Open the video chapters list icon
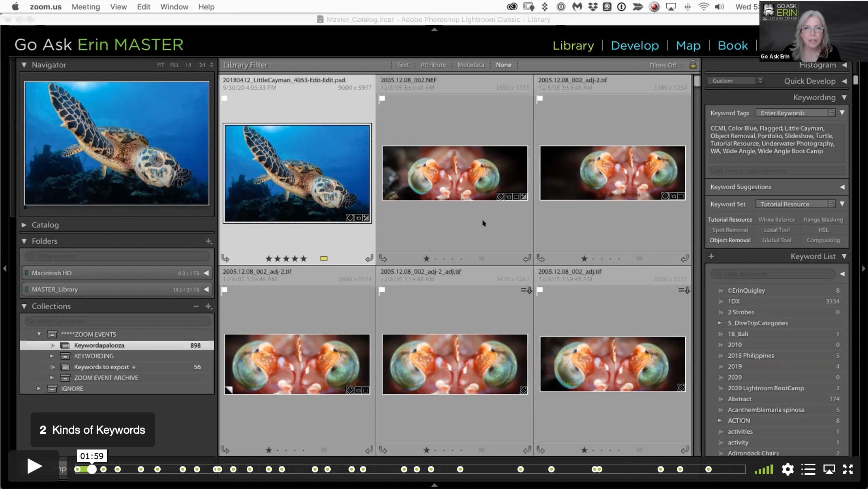The height and width of the screenshot is (489, 868). pos(808,469)
